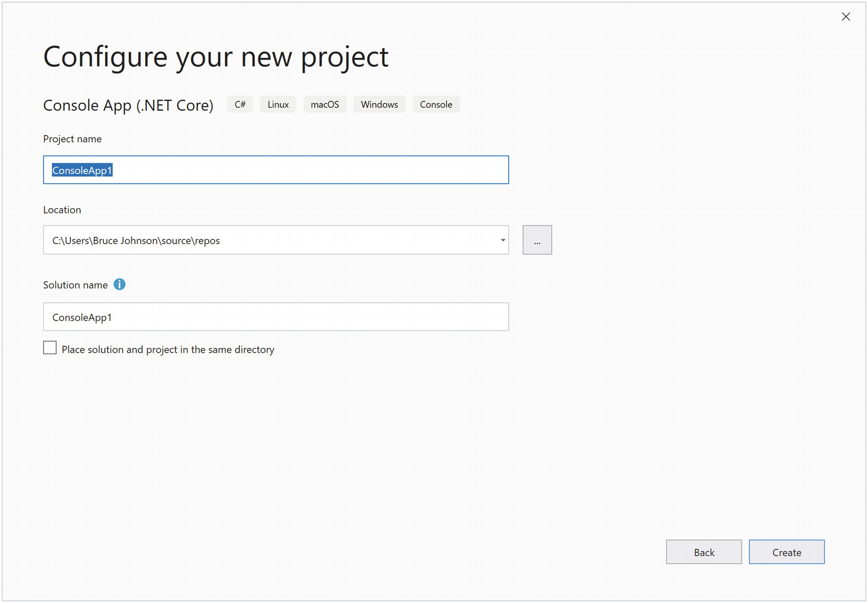The height and width of the screenshot is (603, 868).
Task: Focus the Project name input field
Action: pos(276,170)
